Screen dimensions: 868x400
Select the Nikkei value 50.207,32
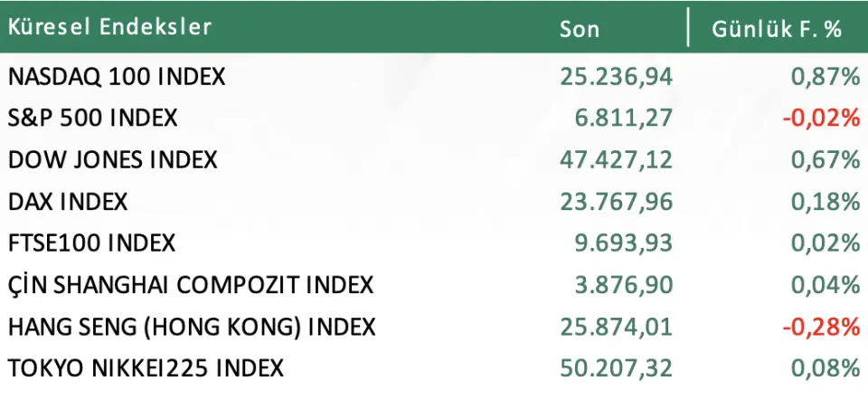[617, 368]
